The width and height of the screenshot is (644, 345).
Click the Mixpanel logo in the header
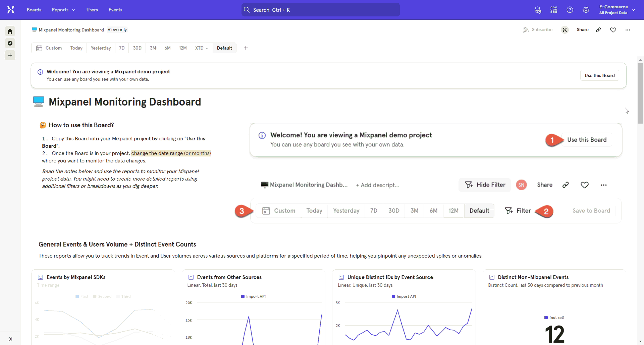[11, 10]
